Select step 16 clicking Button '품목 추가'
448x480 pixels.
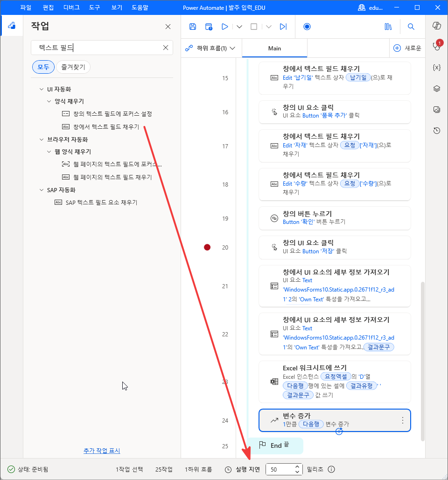point(335,112)
